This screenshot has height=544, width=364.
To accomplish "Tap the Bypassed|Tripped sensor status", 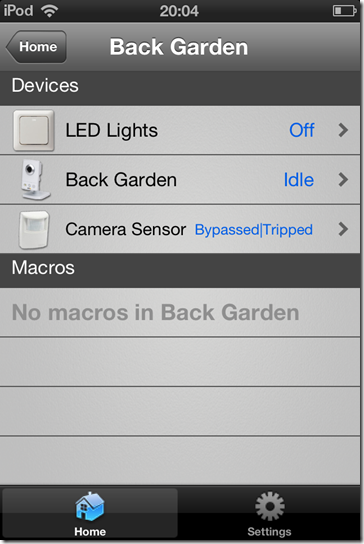I will [x=254, y=230].
